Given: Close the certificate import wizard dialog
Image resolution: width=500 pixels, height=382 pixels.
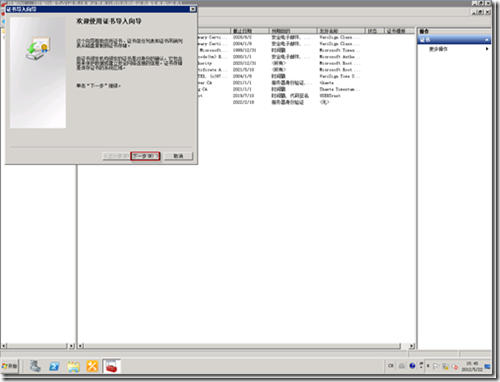Looking at the screenshot, I should tap(192, 9).
